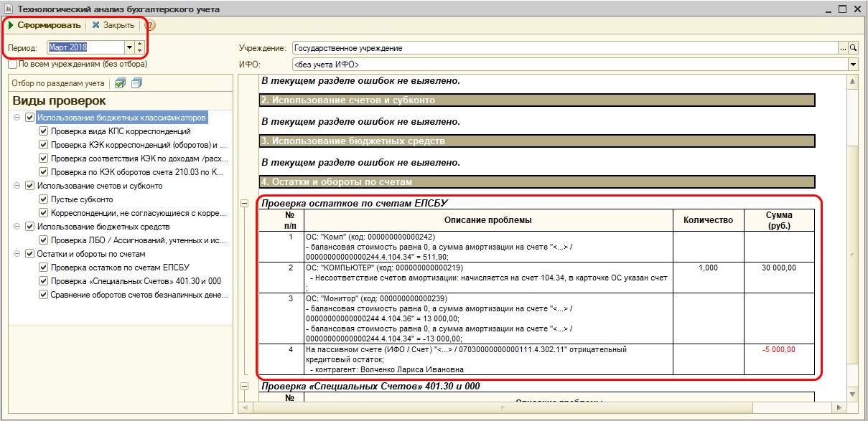868x421 pixels.
Task: Click the blue X Закрыть icon
Action: tap(95, 25)
